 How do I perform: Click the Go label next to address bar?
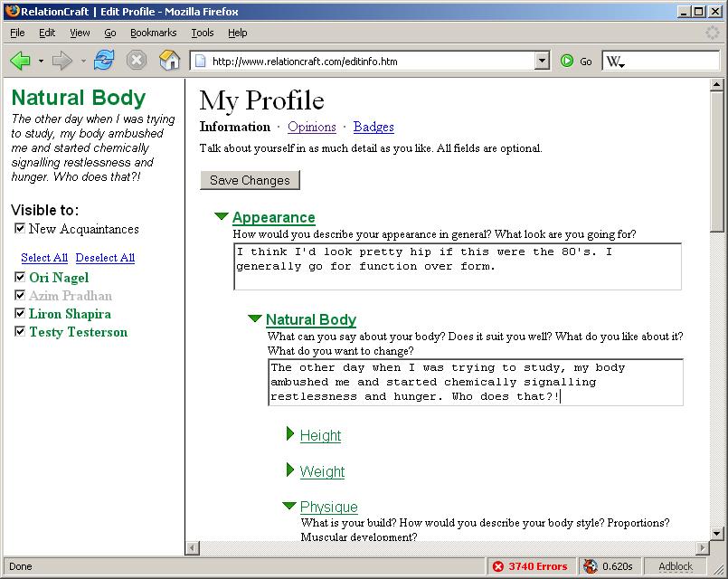point(586,62)
